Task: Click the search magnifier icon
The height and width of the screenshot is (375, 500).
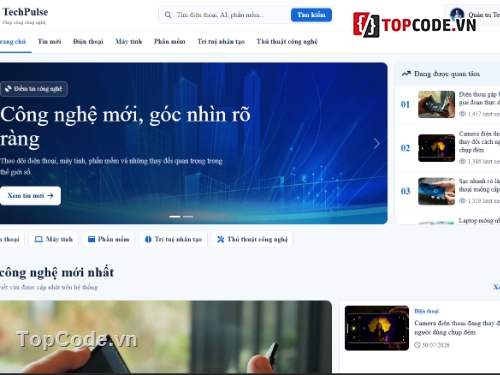Action: tap(168, 15)
